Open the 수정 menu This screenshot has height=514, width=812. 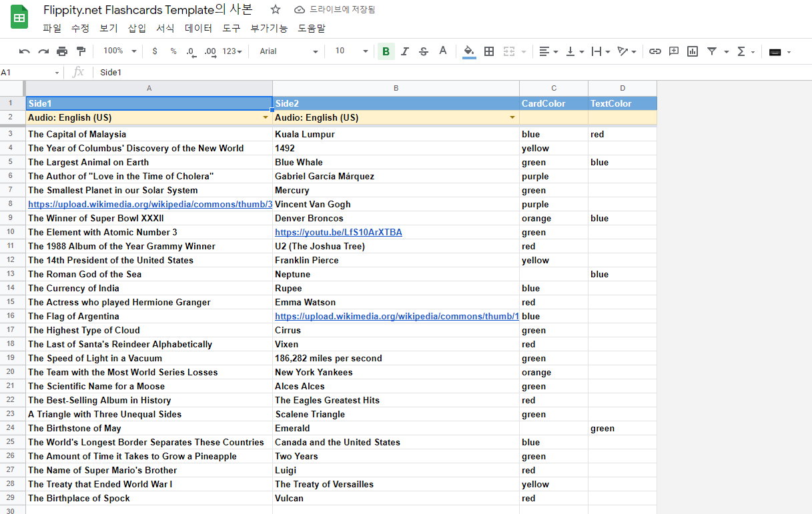80,28
